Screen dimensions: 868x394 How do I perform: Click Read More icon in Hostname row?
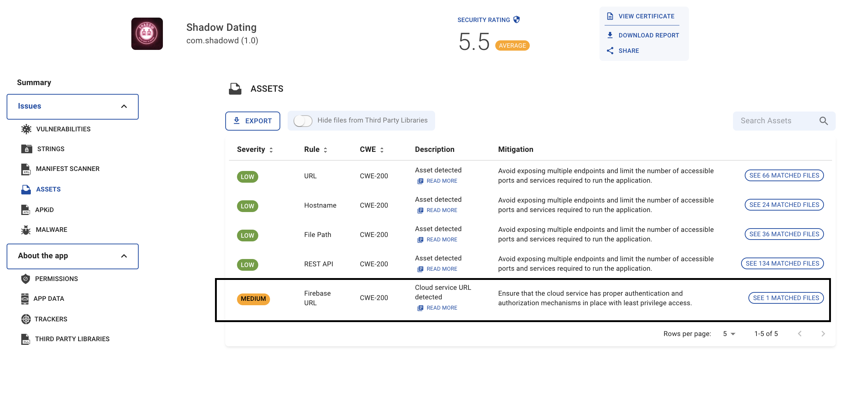coord(420,210)
